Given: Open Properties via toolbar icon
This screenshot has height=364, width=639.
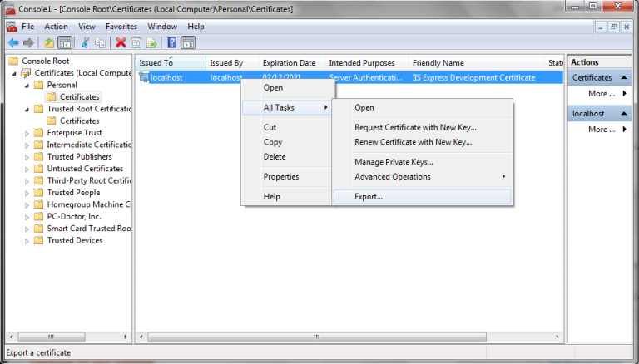Looking at the screenshot, I should [136, 42].
